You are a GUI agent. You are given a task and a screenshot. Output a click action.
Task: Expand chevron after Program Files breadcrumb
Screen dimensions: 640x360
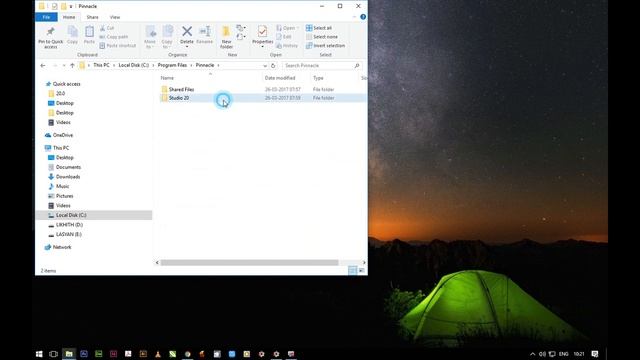coord(191,65)
